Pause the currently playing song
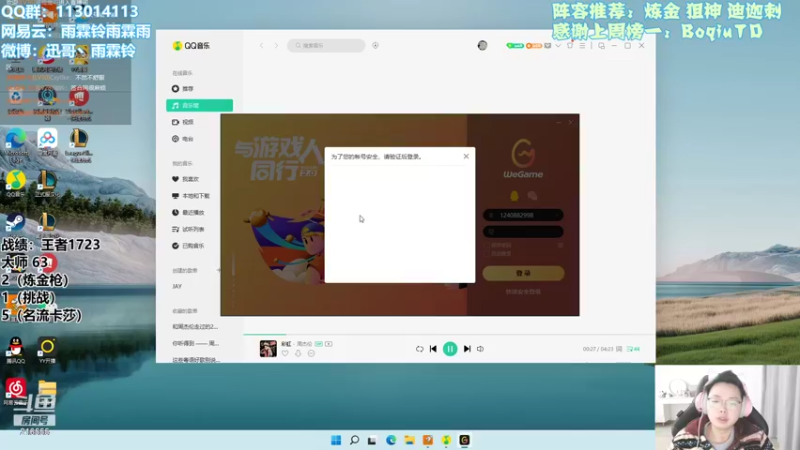 pyautogui.click(x=450, y=349)
